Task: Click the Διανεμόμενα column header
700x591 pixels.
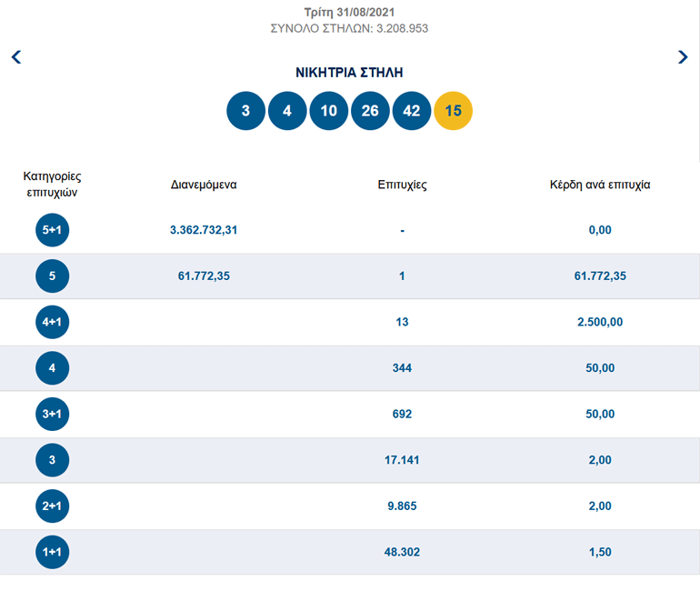Action: [x=204, y=185]
